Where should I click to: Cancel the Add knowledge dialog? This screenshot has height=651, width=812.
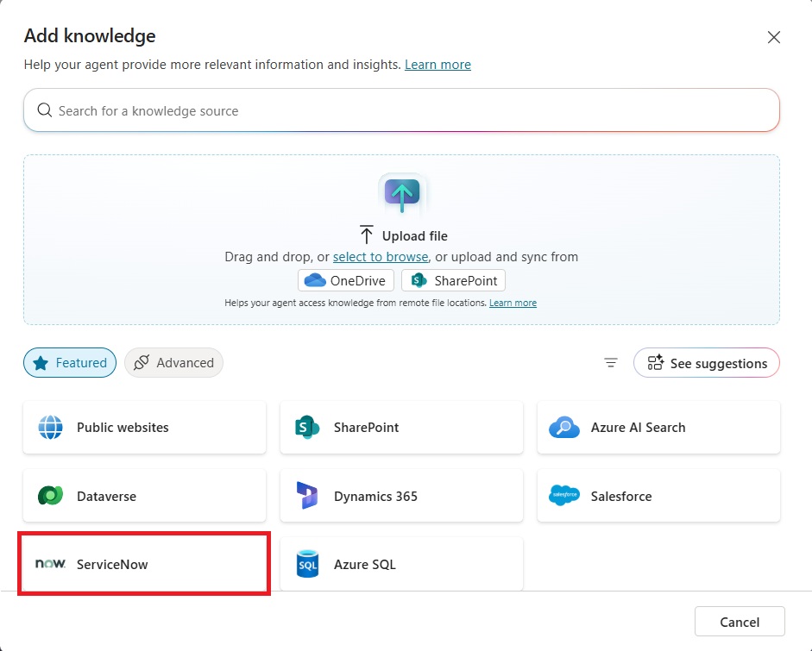(740, 622)
